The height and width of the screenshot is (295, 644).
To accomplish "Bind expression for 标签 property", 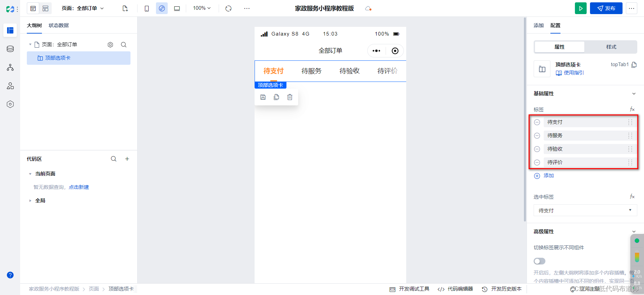I will pos(632,109).
